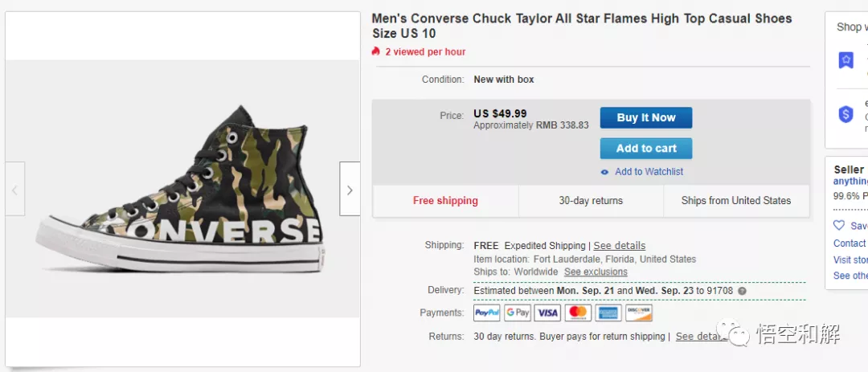Click the Discover card icon
The width and height of the screenshot is (868, 372).
click(639, 313)
